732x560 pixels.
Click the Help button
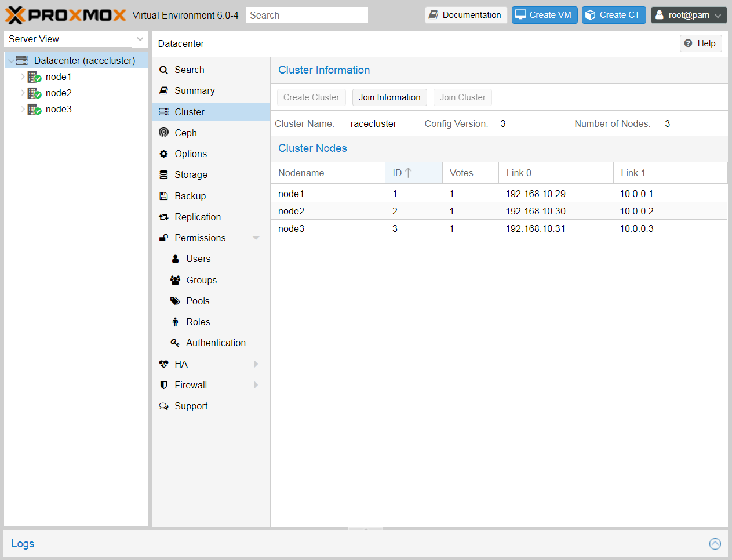pos(701,43)
